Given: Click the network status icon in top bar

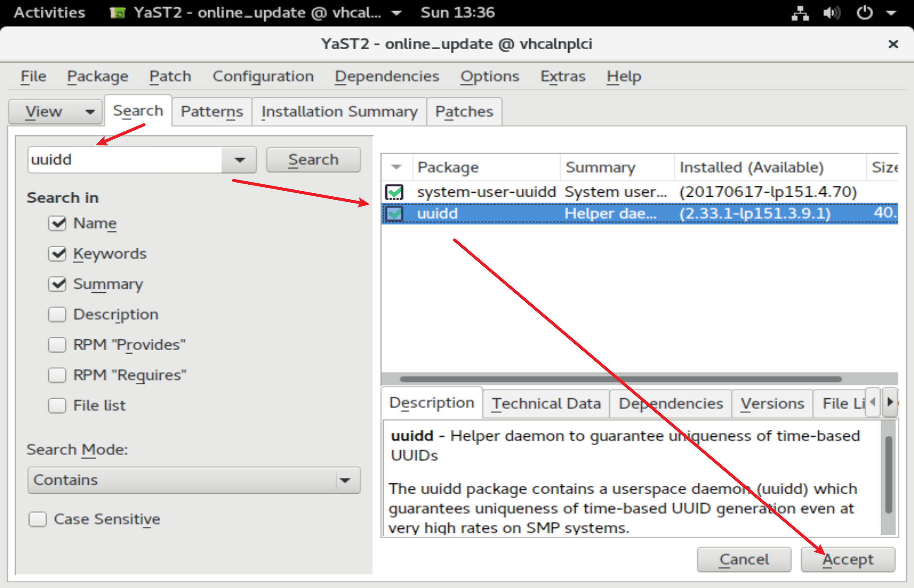Looking at the screenshot, I should point(800,13).
